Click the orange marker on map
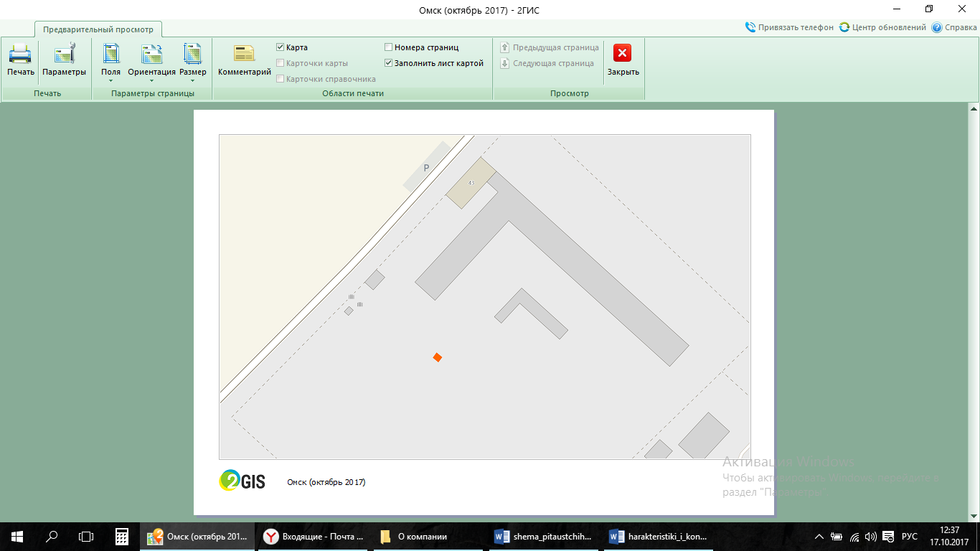The width and height of the screenshot is (980, 551). (437, 357)
